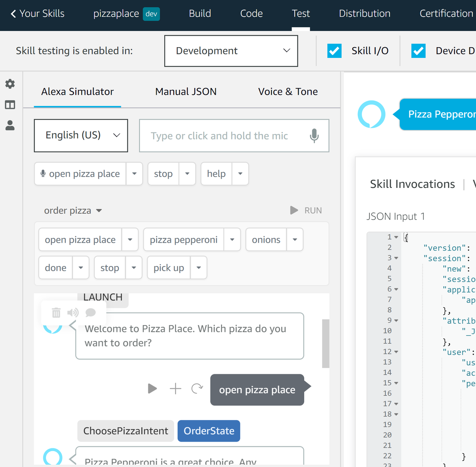Open dropdown arrow on pick up chip
Screen dimensions: 476x467
[199, 268]
